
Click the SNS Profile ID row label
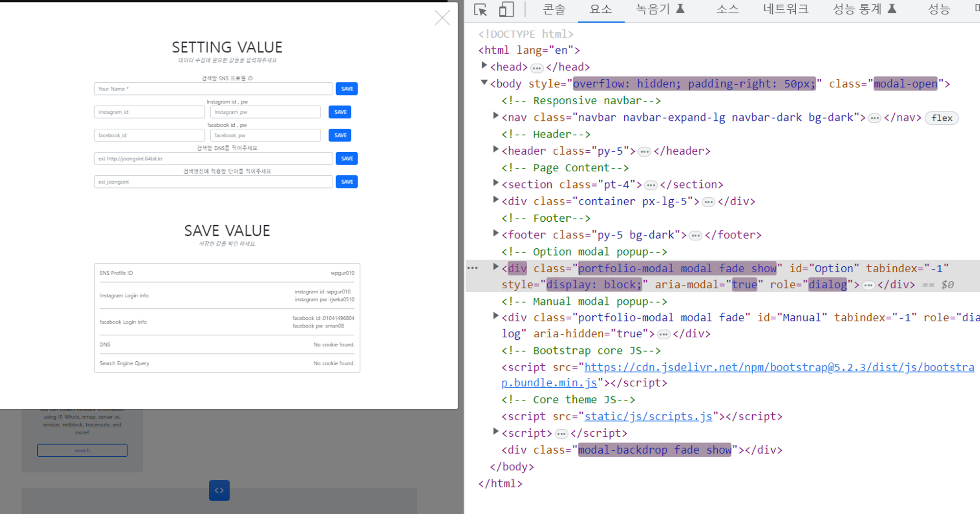(x=116, y=273)
